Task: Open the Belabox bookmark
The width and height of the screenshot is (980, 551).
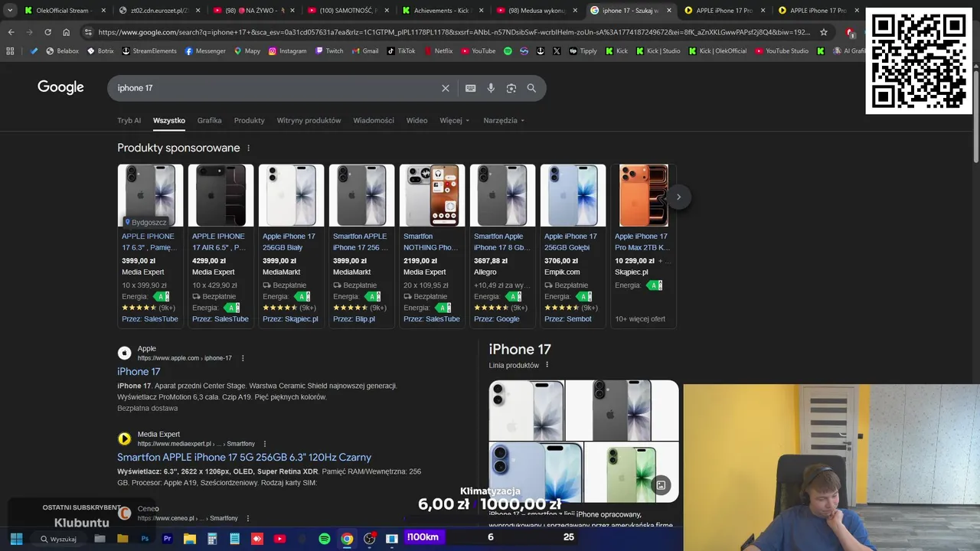Action: click(63, 51)
